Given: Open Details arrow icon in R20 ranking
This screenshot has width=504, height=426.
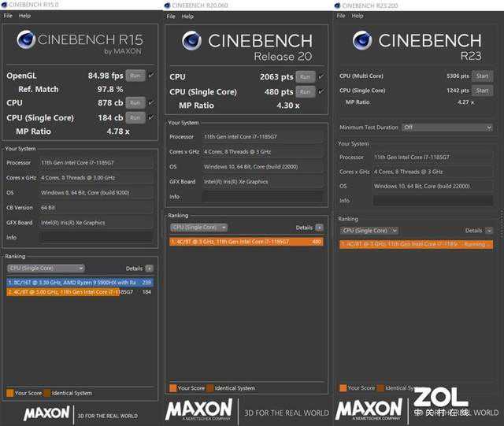Looking at the screenshot, I should click(319, 228).
